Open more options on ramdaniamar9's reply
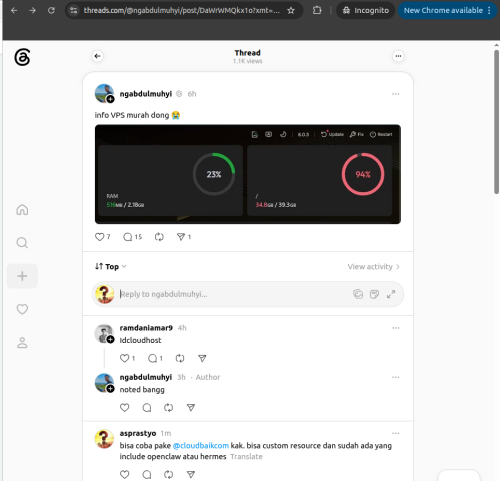Screen dimensions: 500x481 [x=395, y=328]
